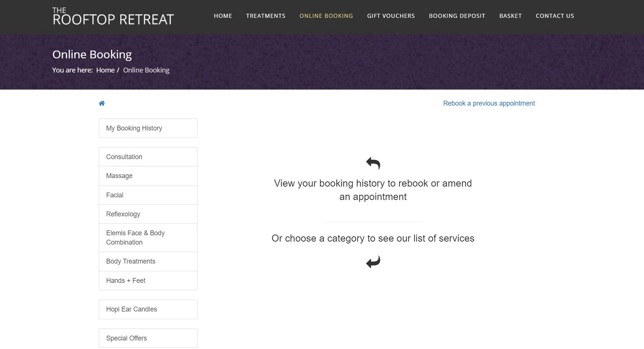This screenshot has width=644, height=349.
Task: Click the curved arrow below category text
Action: tap(373, 262)
